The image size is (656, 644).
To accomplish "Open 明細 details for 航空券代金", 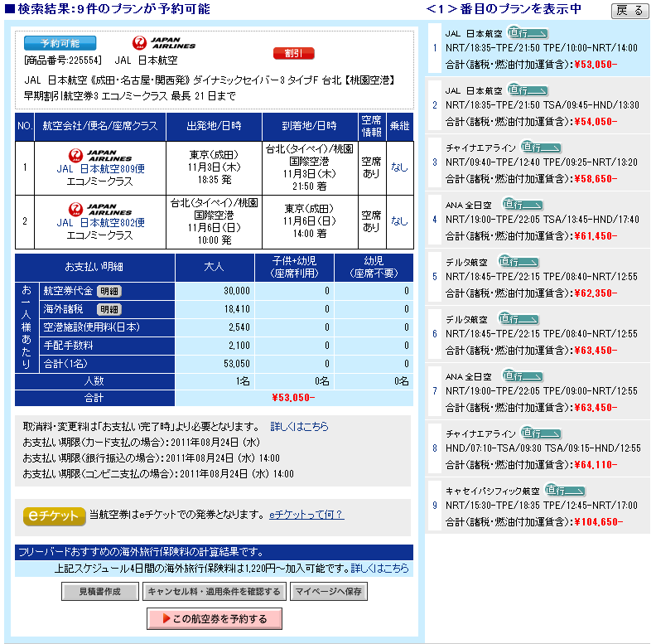I will click(x=109, y=291).
